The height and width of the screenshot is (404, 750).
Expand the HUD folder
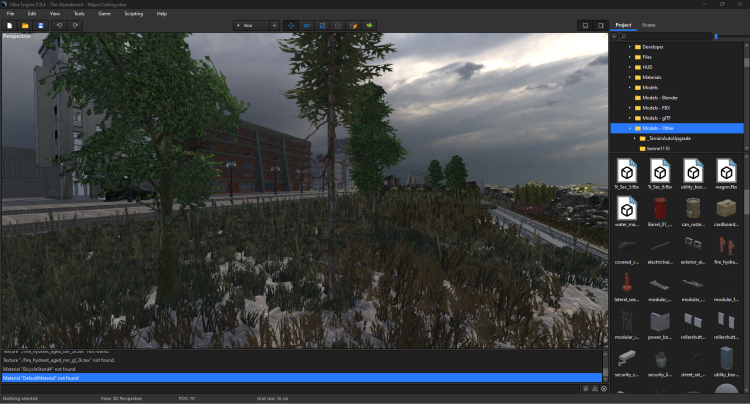629,67
